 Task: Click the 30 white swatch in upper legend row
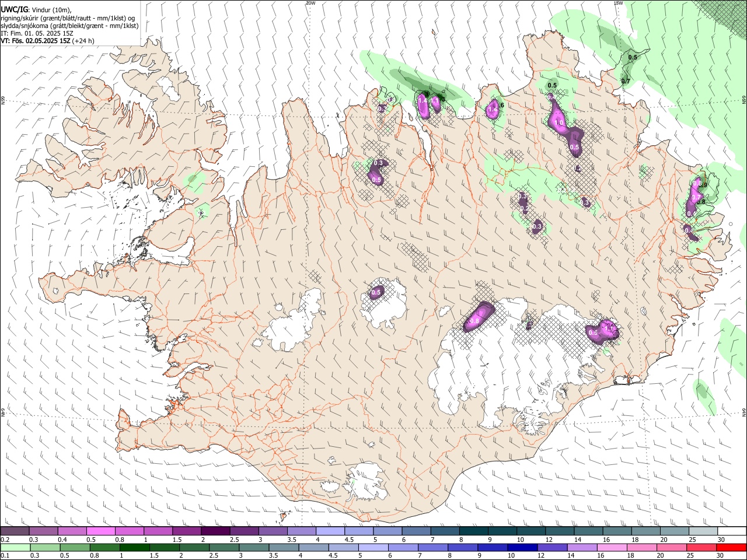(x=731, y=531)
